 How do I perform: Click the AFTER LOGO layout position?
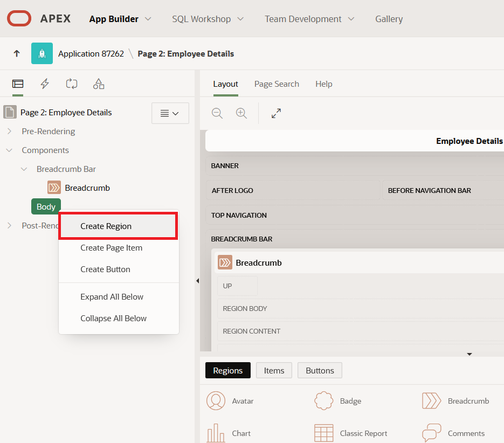pyautogui.click(x=293, y=190)
